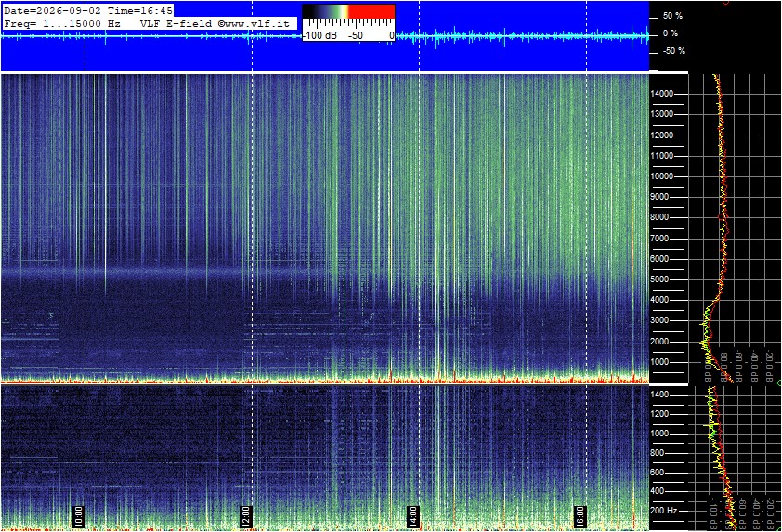Click the 8000 frequency axis label
The height and width of the screenshot is (532, 782).
(x=659, y=217)
